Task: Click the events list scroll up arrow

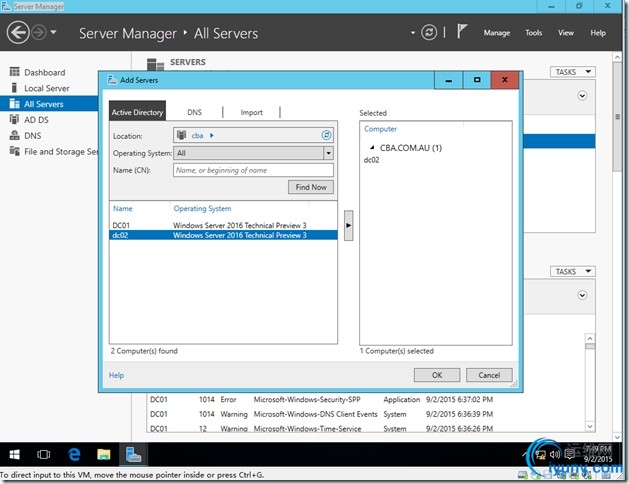Action: 590,338
